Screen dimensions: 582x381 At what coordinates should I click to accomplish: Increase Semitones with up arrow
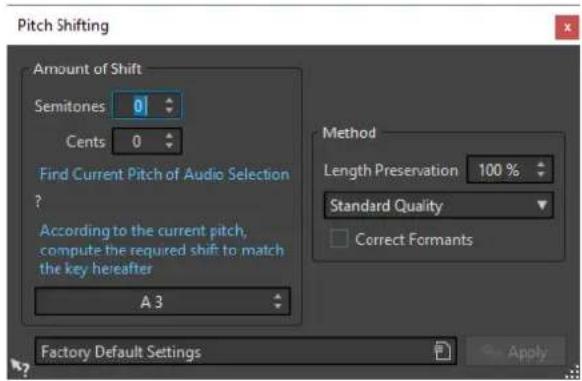(169, 101)
